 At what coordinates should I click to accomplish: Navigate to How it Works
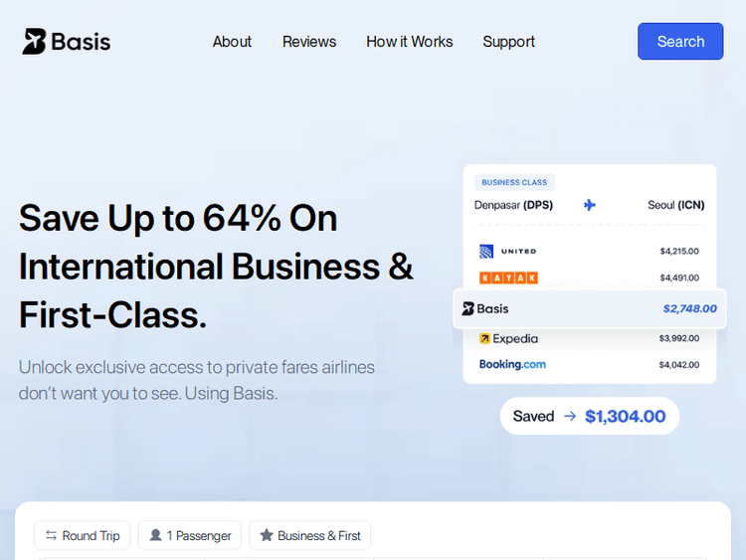(410, 42)
